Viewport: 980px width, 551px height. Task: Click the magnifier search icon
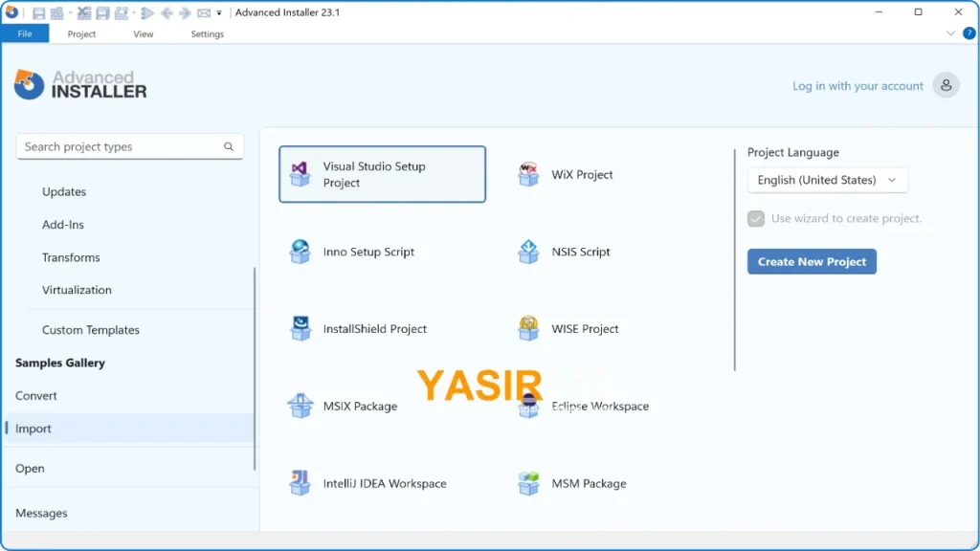tap(229, 146)
